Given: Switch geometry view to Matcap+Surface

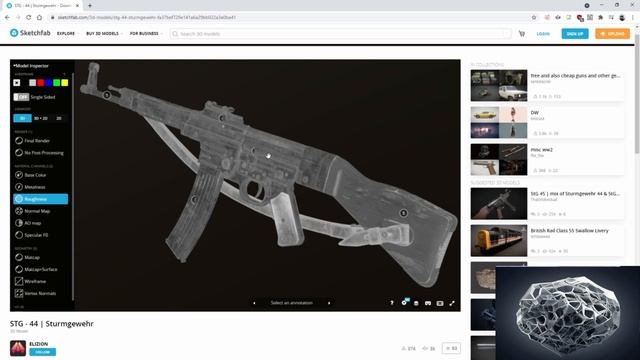Looking at the screenshot, I should pos(36,269).
